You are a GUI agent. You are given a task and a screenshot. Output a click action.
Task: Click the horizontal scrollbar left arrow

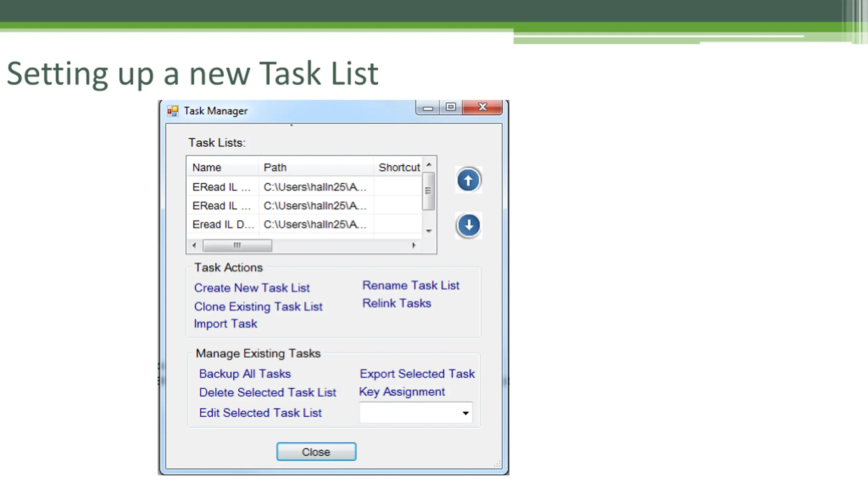click(194, 245)
